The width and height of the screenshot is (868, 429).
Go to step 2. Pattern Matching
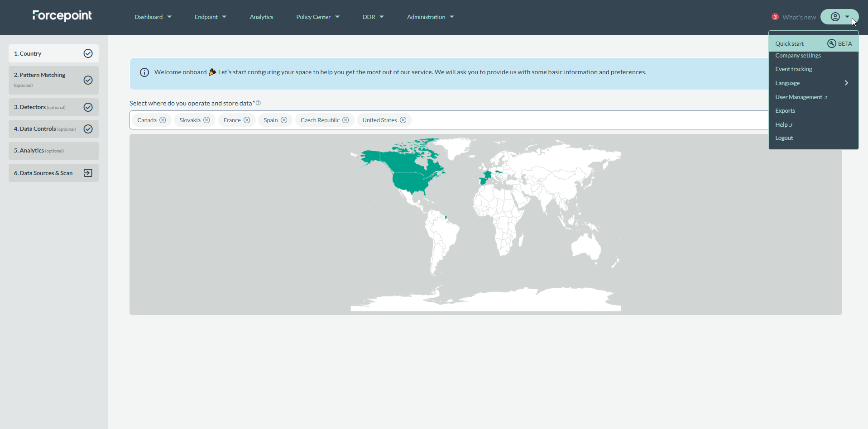(53, 80)
